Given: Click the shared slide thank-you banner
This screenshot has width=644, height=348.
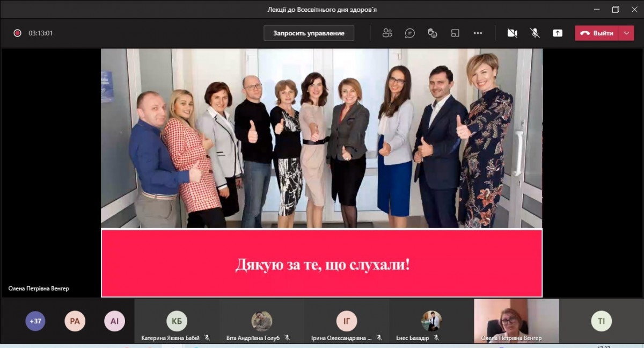Looking at the screenshot, I should 321,264.
